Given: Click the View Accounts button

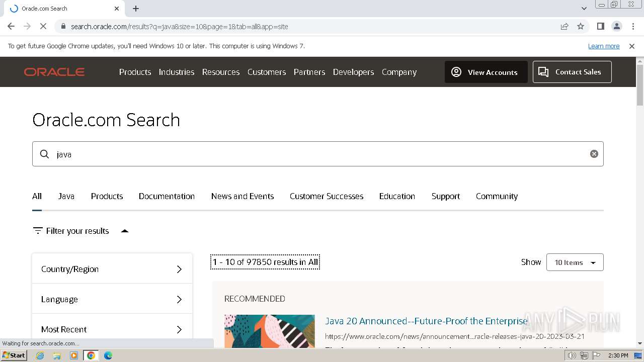Looking at the screenshot, I should (486, 72).
